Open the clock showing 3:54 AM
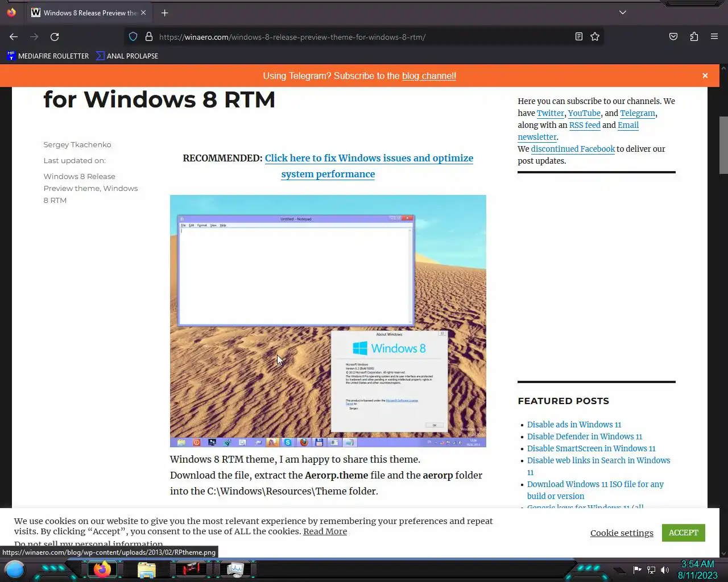Image resolution: width=728 pixels, height=582 pixels. coord(698,569)
